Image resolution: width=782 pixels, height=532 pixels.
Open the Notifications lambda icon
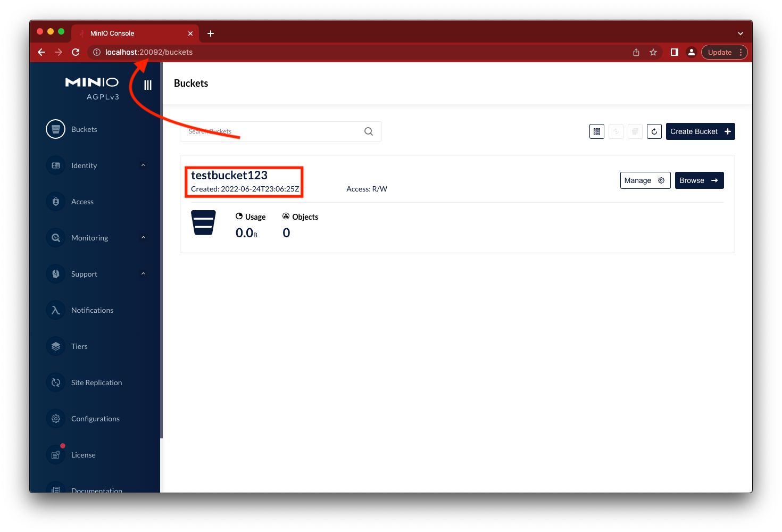[56, 310]
